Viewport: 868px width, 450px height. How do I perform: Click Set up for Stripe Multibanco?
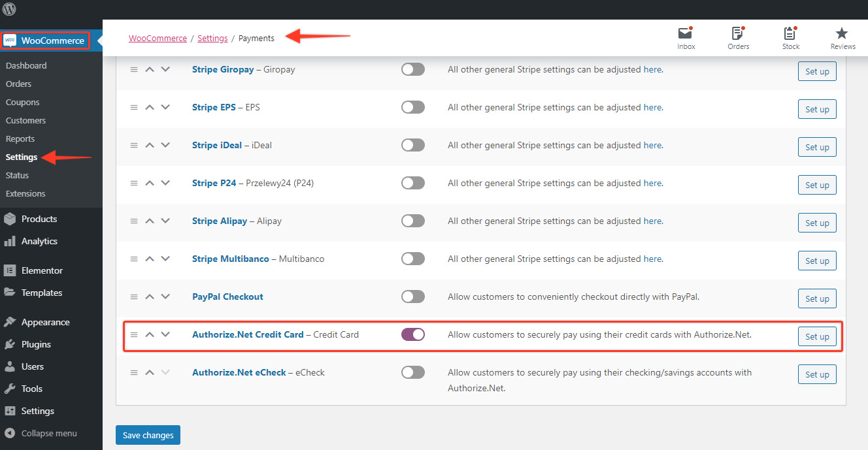point(817,261)
